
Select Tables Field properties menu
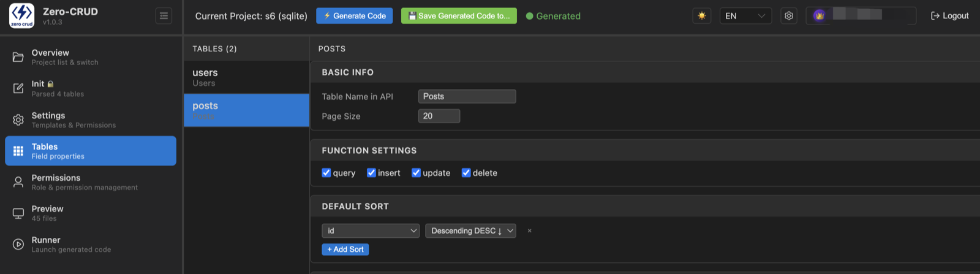coord(91,151)
